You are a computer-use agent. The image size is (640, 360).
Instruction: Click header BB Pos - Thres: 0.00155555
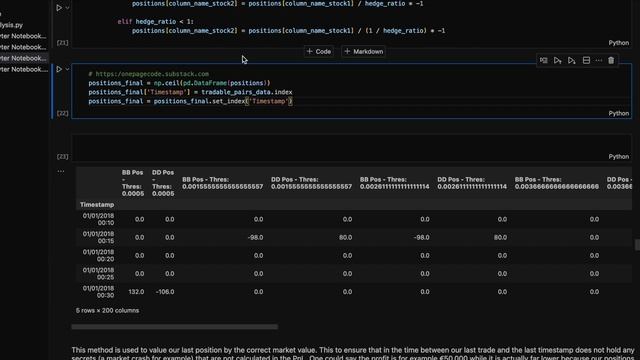coord(222,183)
